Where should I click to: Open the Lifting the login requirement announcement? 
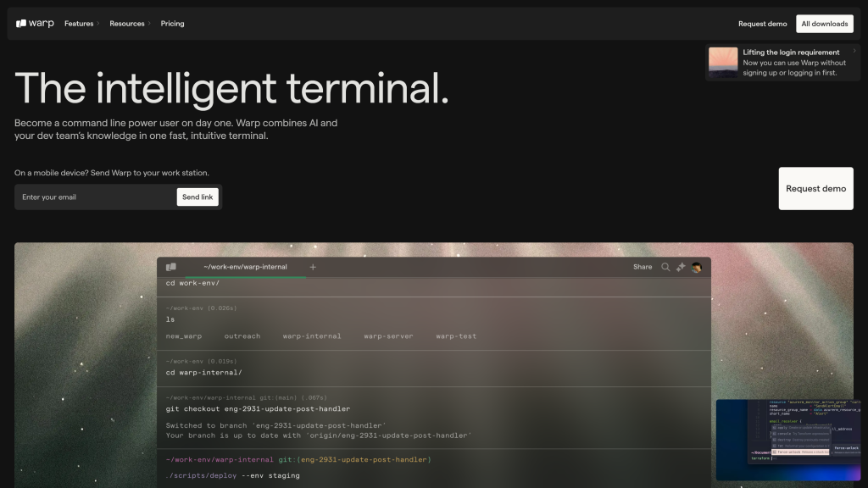pyautogui.click(x=782, y=63)
